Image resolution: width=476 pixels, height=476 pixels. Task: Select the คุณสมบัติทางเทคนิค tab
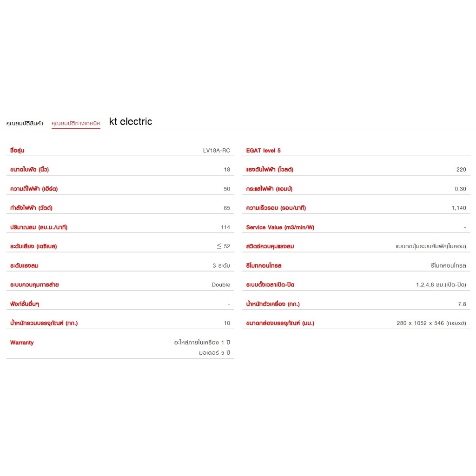[76, 123]
